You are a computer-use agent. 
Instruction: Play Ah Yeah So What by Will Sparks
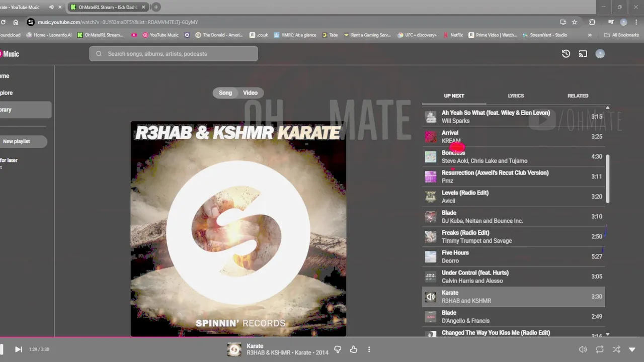coord(513,117)
